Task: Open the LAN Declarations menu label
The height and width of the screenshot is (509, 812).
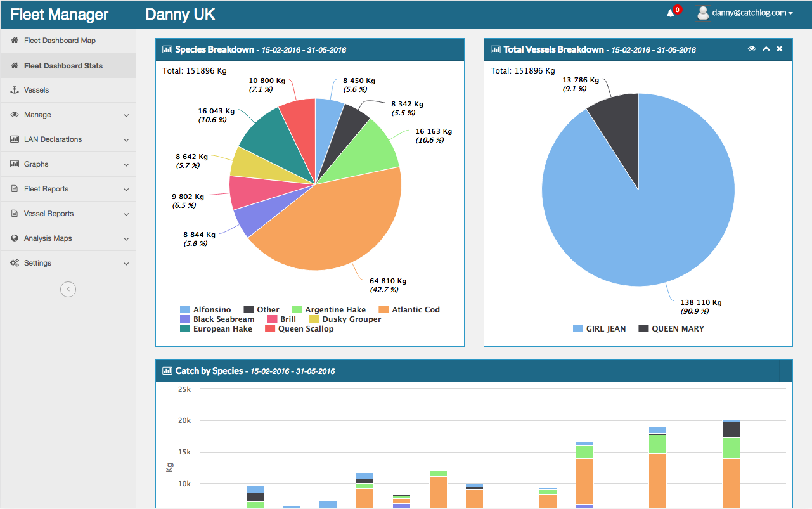Action: point(53,139)
